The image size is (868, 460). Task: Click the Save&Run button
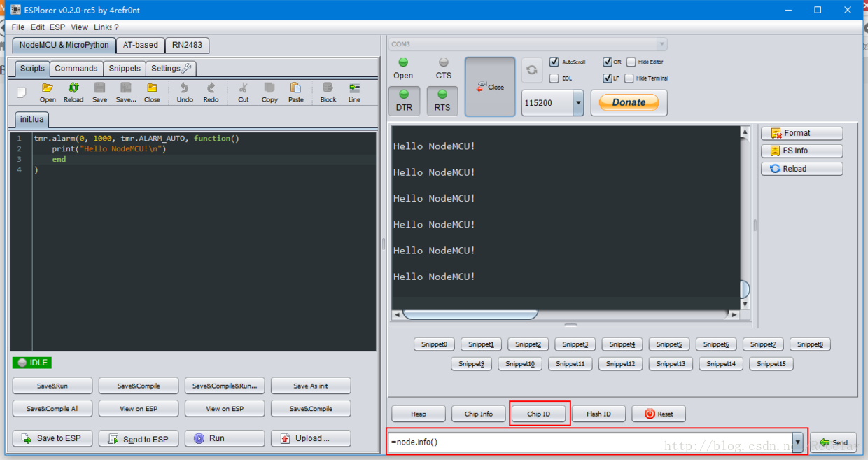coord(52,386)
